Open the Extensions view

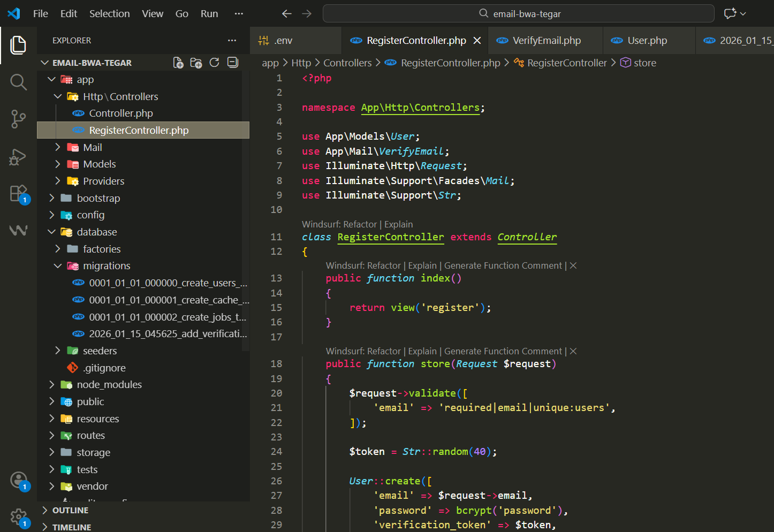pos(18,193)
